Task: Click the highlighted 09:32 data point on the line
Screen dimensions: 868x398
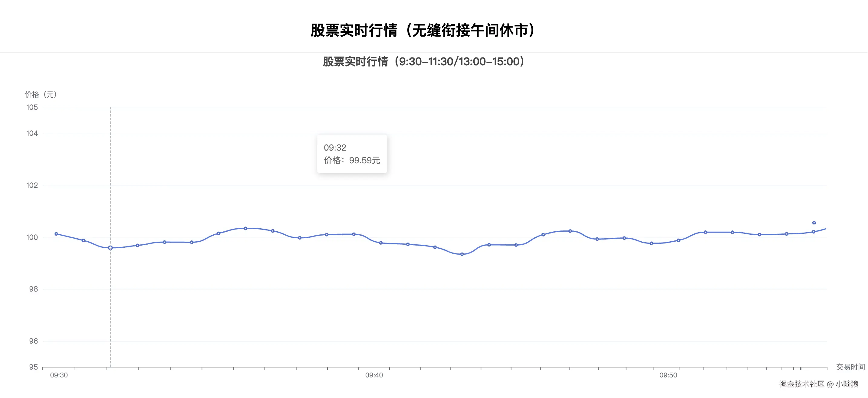Action: (110, 248)
